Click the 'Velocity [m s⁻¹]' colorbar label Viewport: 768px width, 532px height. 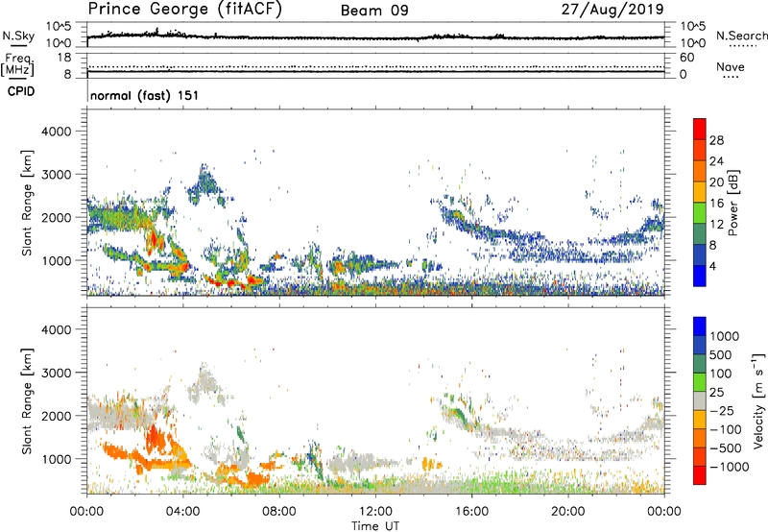coord(758,400)
